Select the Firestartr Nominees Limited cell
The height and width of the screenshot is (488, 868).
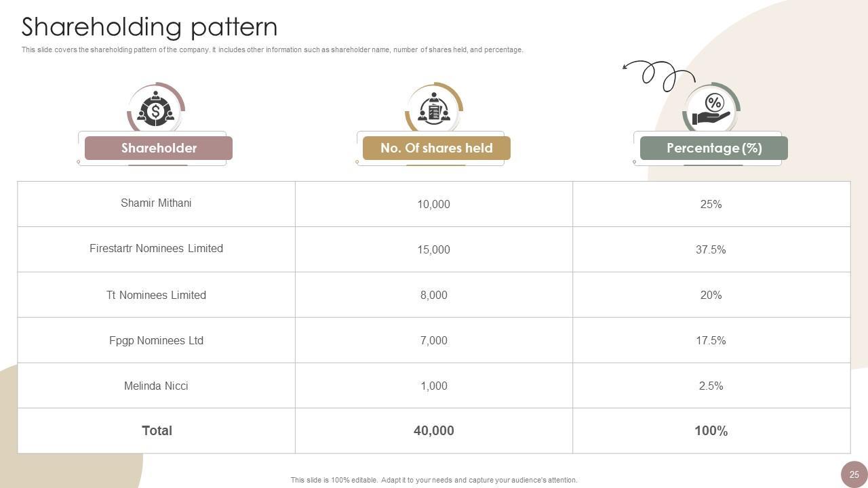pos(156,249)
